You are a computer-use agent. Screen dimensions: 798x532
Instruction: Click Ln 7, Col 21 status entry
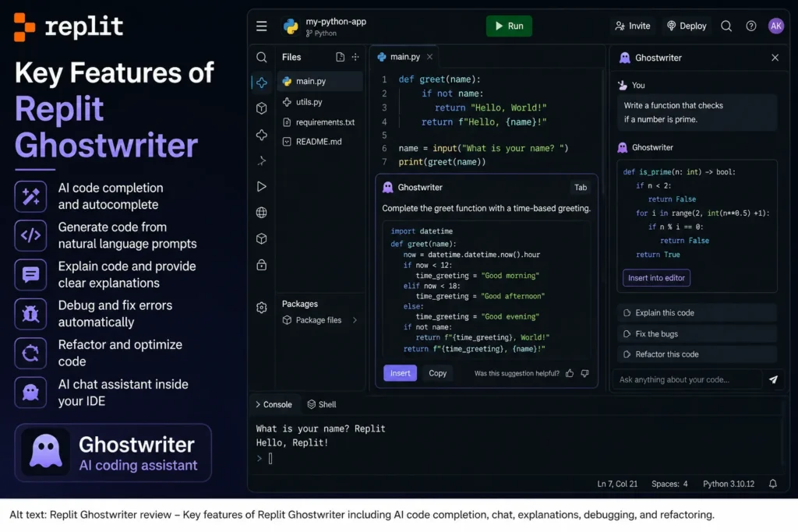617,484
